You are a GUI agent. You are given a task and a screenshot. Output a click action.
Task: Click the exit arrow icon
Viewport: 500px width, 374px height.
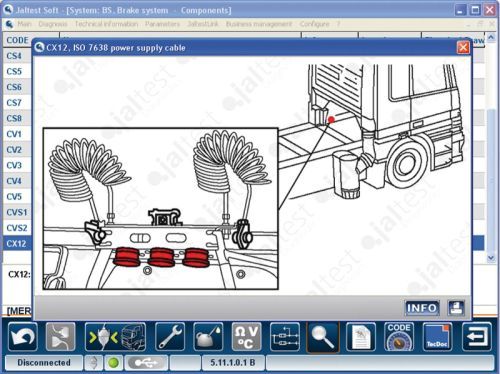pos(476,337)
